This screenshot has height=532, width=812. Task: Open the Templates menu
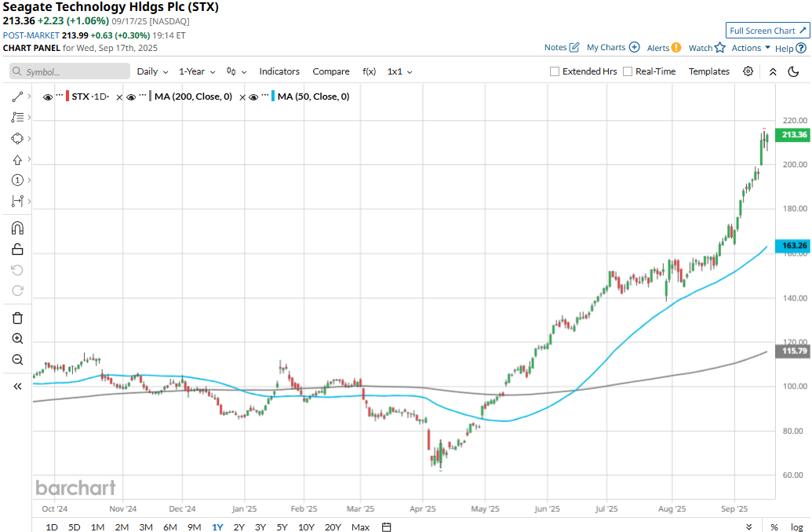tap(709, 71)
